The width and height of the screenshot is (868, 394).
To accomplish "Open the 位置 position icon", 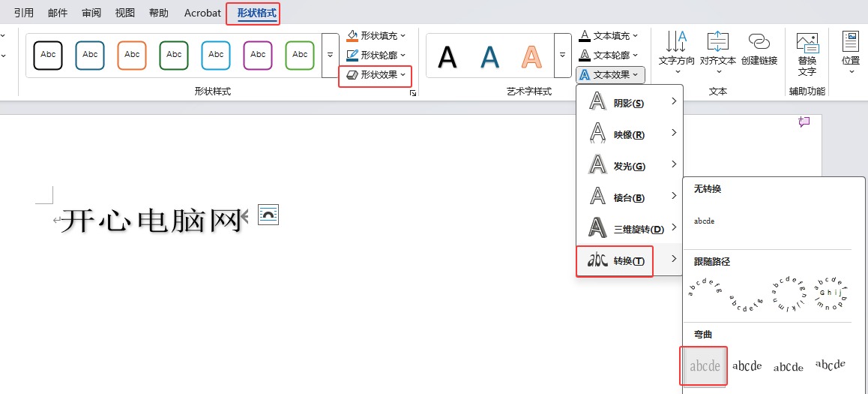I will click(x=850, y=42).
